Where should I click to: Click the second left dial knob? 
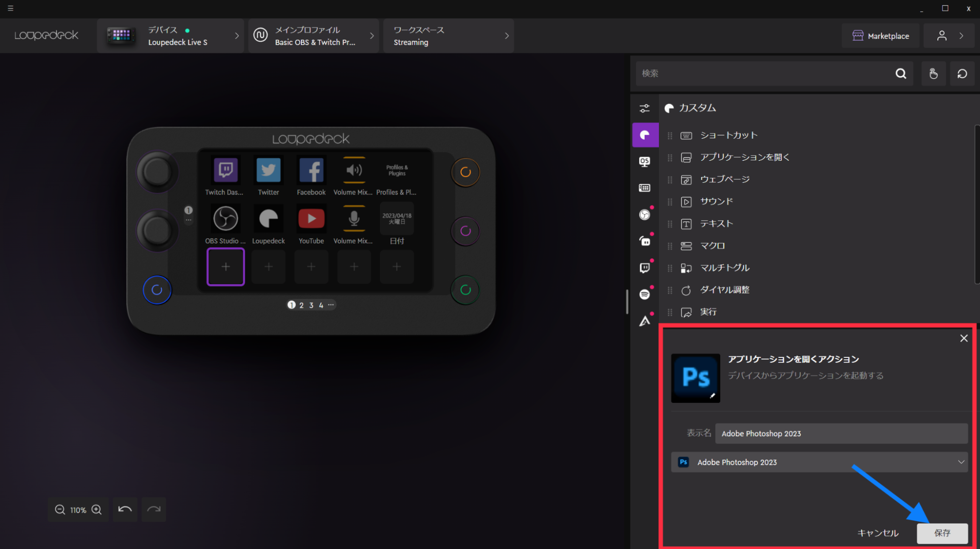pyautogui.click(x=157, y=230)
